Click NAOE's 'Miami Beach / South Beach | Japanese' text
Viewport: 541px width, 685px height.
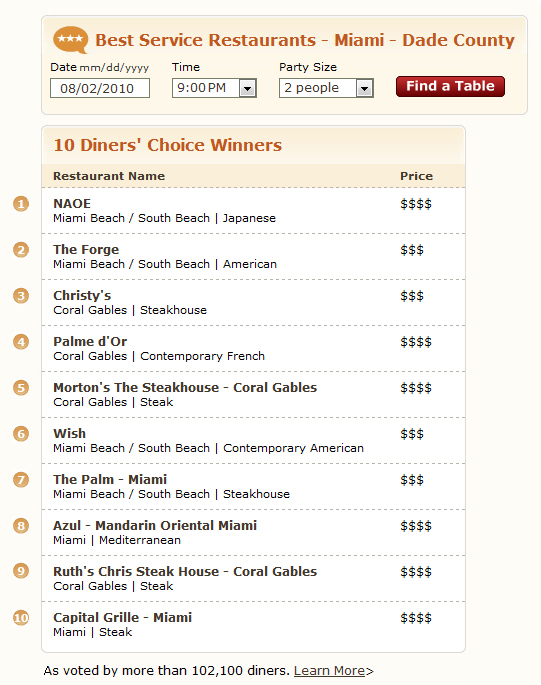(x=164, y=218)
